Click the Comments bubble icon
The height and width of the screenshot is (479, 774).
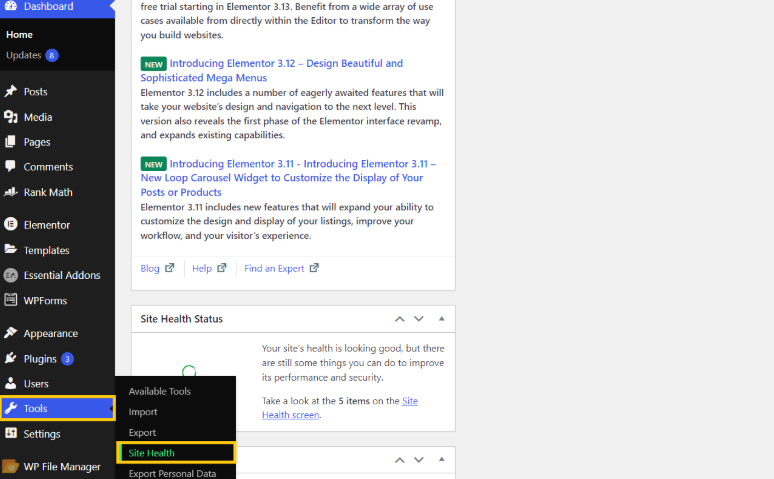[x=10, y=167]
